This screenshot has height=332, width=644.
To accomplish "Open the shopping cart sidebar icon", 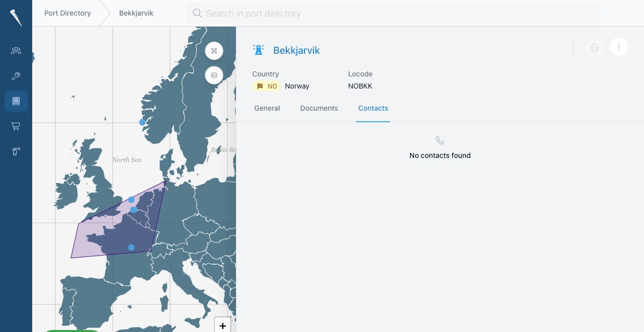I will tap(16, 126).
